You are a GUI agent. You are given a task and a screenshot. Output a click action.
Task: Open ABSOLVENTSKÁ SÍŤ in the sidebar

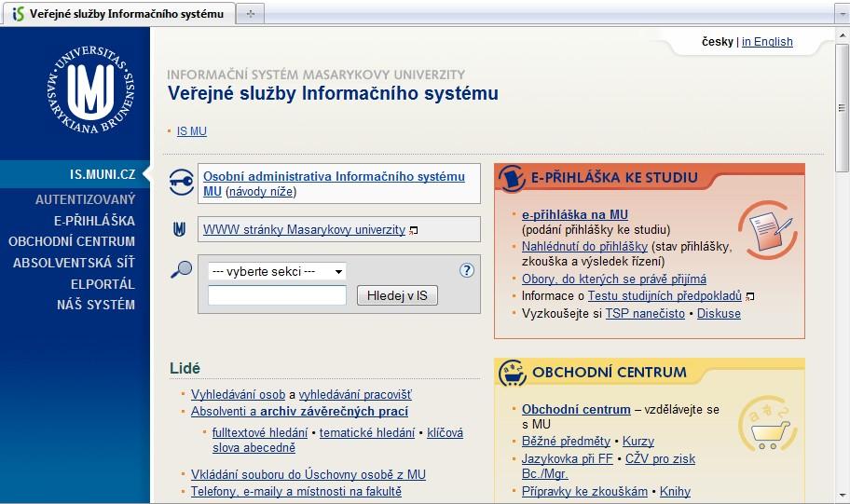pyautogui.click(x=74, y=263)
